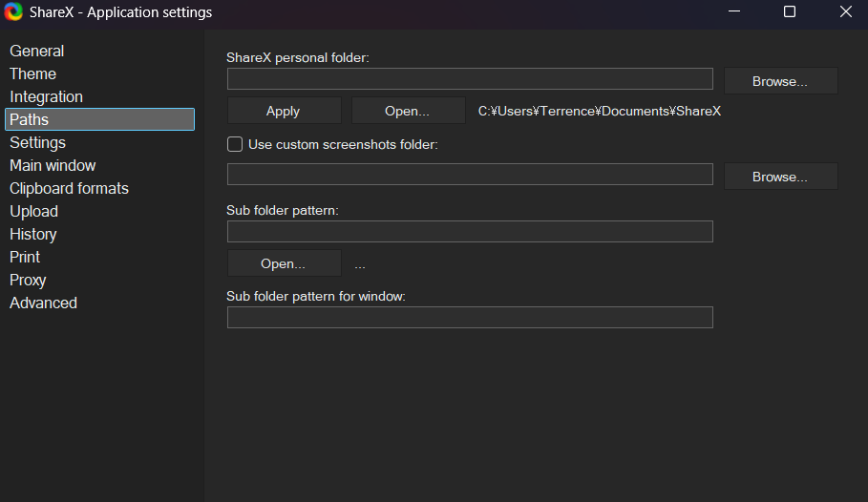The width and height of the screenshot is (868, 502).
Task: Apply the personal folder path
Action: 284,111
